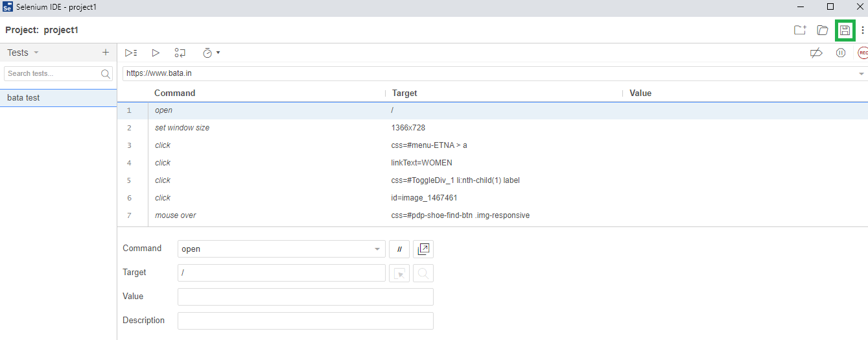This screenshot has width=868, height=340.
Task: Run all tests in suite
Action: pyautogui.click(x=131, y=53)
